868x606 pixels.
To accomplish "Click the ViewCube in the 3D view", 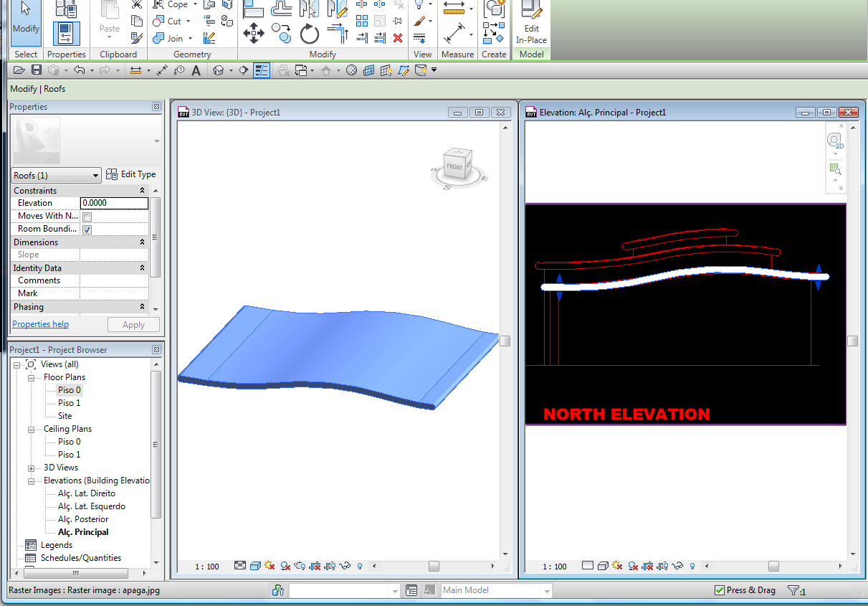I will (455, 166).
